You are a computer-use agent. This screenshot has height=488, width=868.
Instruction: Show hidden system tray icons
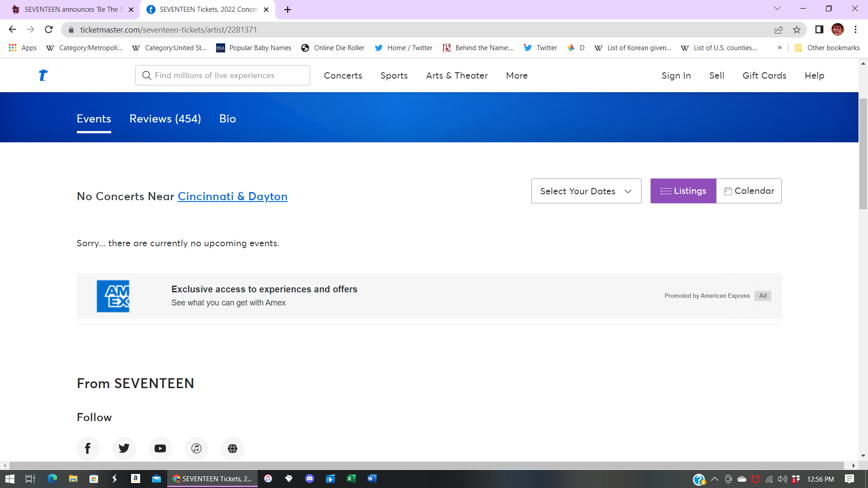[715, 479]
